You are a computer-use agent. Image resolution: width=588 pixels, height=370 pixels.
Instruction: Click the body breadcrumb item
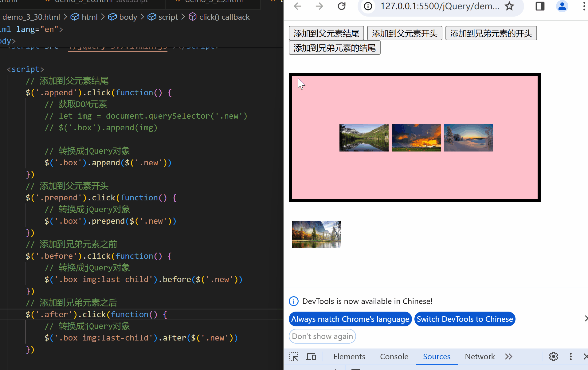(x=128, y=17)
